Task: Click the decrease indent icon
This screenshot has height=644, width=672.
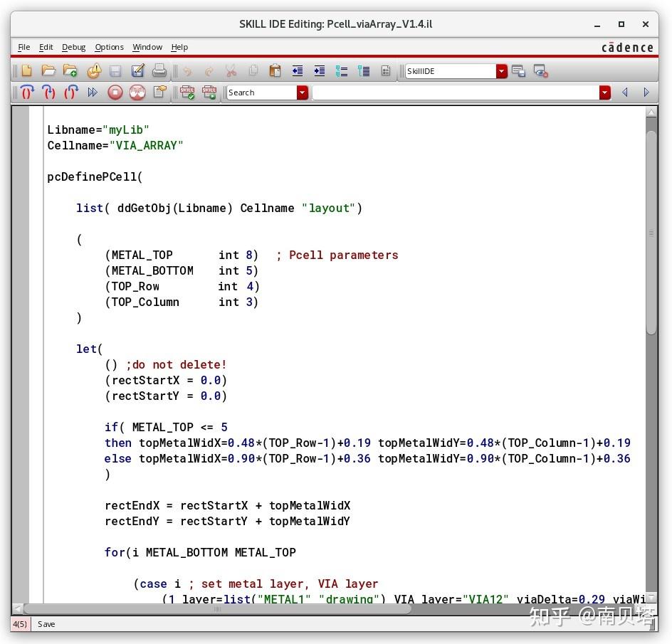Action: pos(297,71)
